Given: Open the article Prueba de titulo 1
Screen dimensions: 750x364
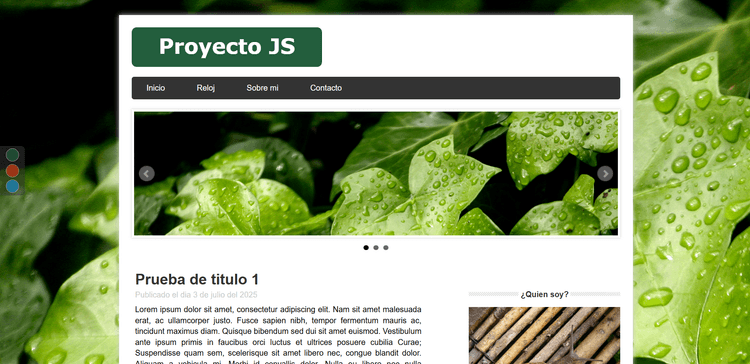Looking at the screenshot, I should (197, 279).
